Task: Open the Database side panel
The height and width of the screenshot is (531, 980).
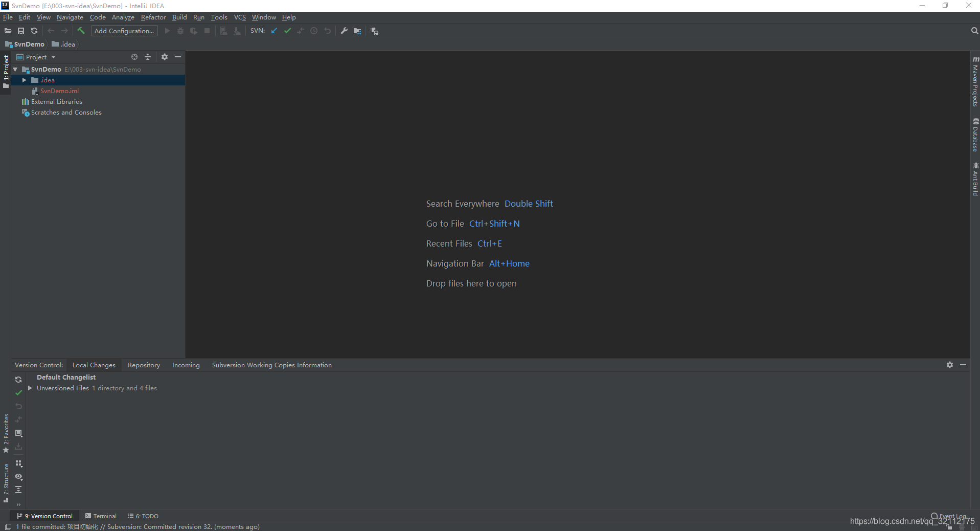Action: pos(975,135)
